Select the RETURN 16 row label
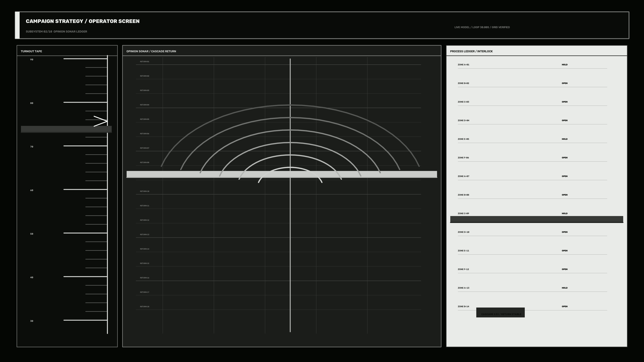 tap(145, 278)
